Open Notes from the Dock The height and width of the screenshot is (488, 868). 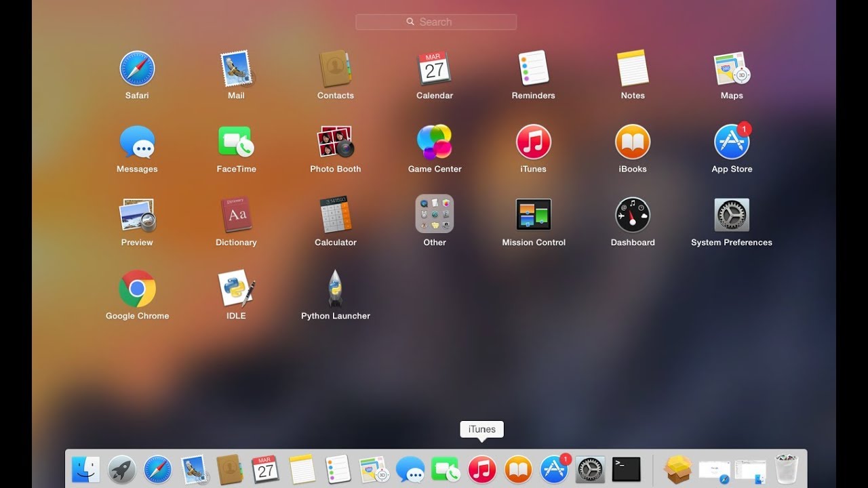[302, 469]
